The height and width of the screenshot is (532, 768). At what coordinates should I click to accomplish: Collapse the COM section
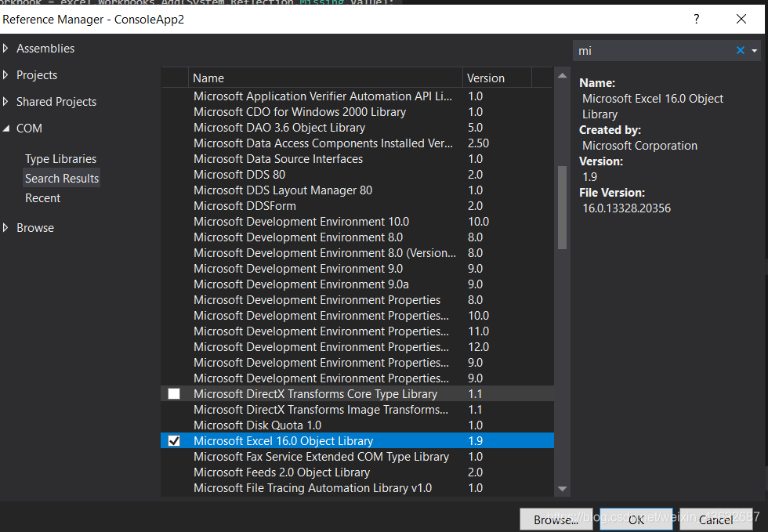pos(6,128)
